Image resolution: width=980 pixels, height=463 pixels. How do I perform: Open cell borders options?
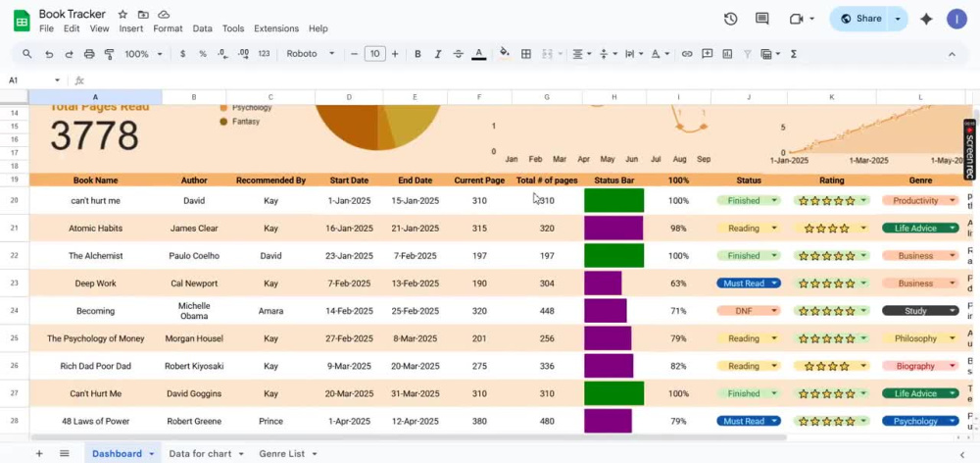coord(526,54)
